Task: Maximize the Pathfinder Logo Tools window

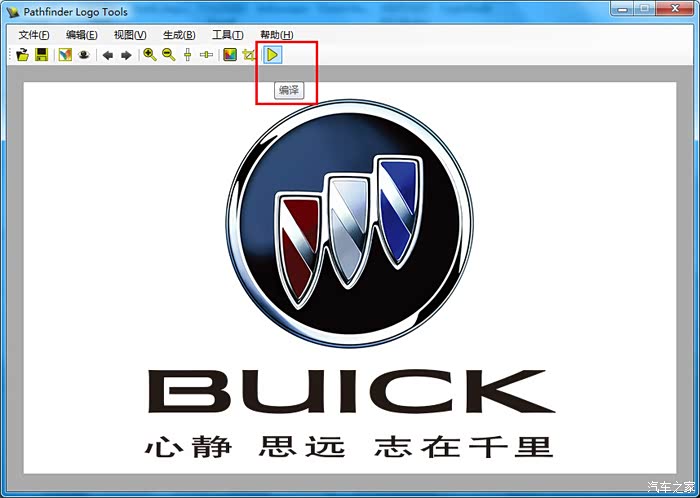Action: [645, 8]
